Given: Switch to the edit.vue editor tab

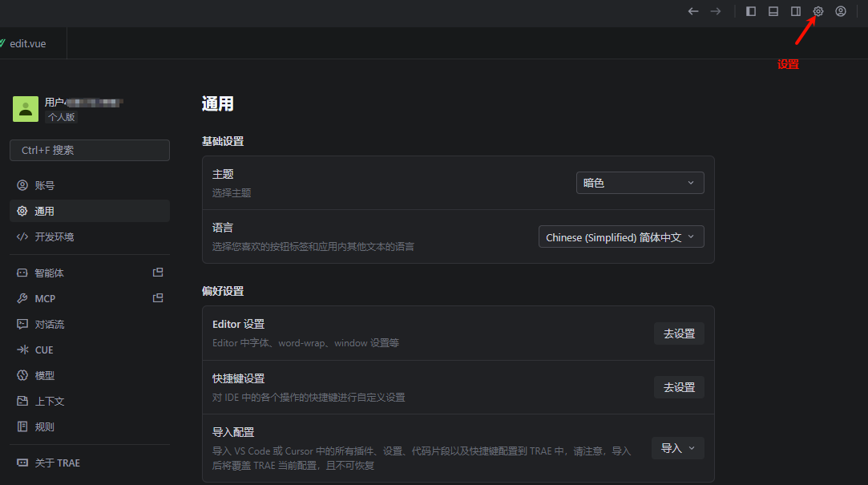Looking at the screenshot, I should 28,44.
